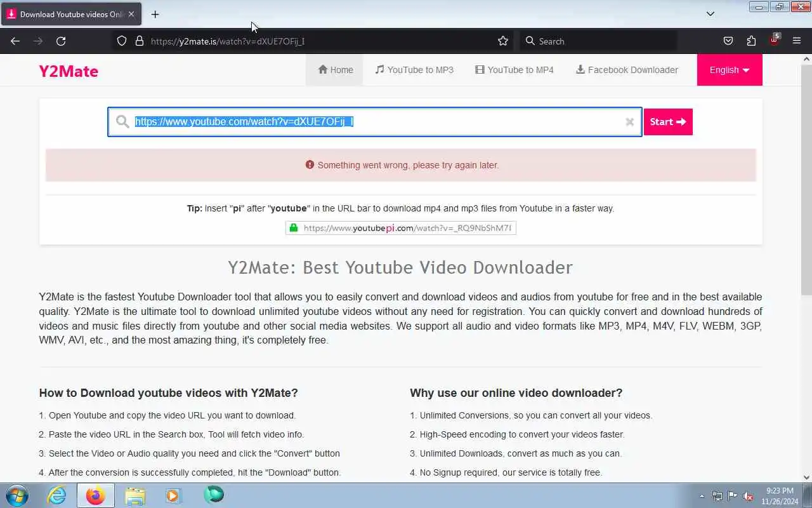Open the green round taskbar app icon
The width and height of the screenshot is (812, 508).
coord(214,495)
